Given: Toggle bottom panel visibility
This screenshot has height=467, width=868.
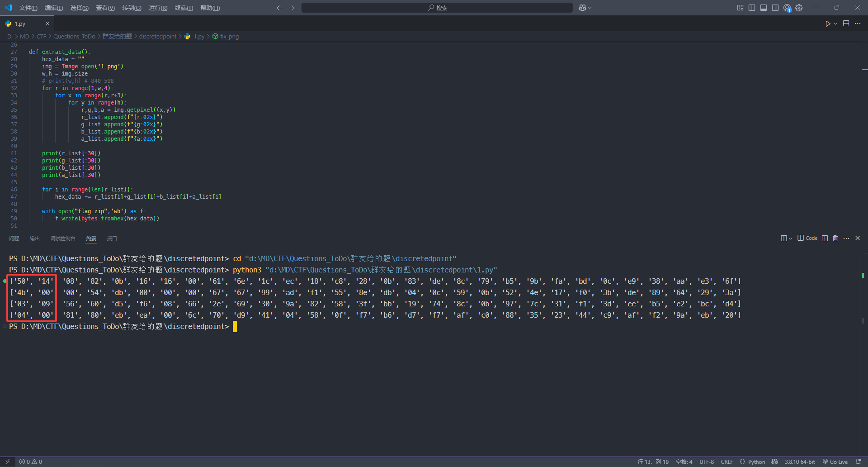Looking at the screenshot, I should point(764,8).
